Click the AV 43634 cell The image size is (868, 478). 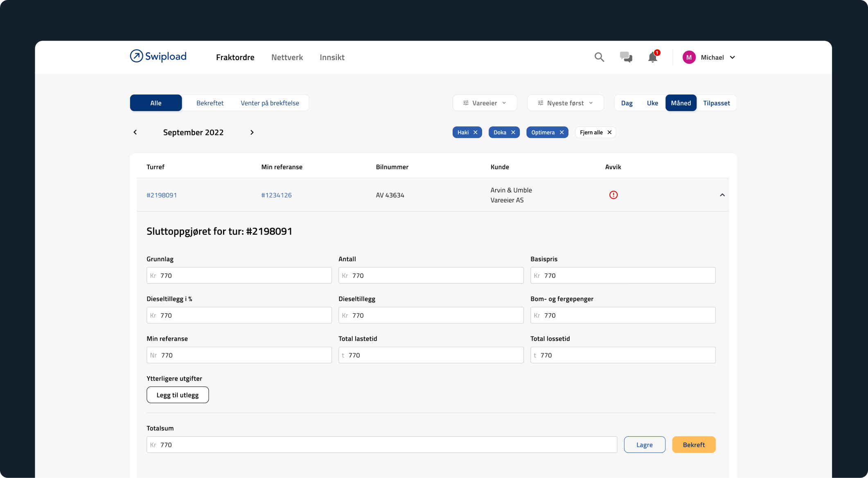click(x=390, y=195)
